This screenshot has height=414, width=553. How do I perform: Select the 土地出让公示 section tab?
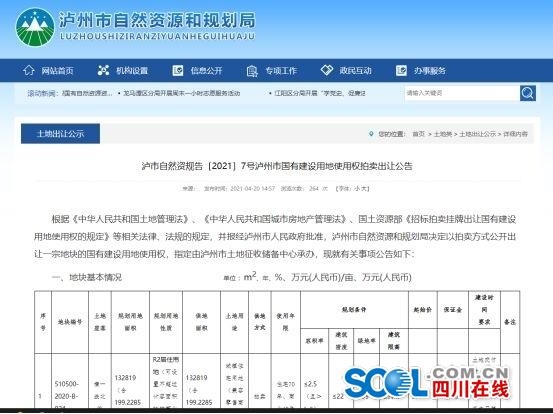click(60, 134)
